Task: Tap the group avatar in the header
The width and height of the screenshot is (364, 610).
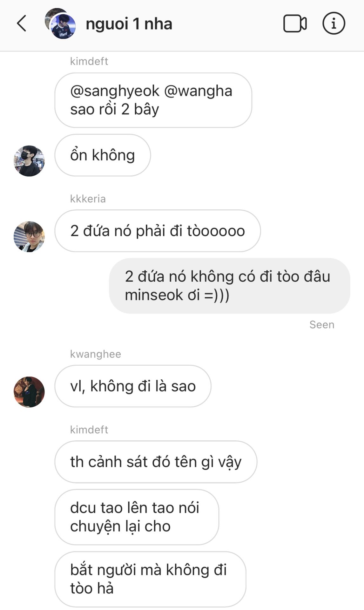Action: tap(60, 24)
